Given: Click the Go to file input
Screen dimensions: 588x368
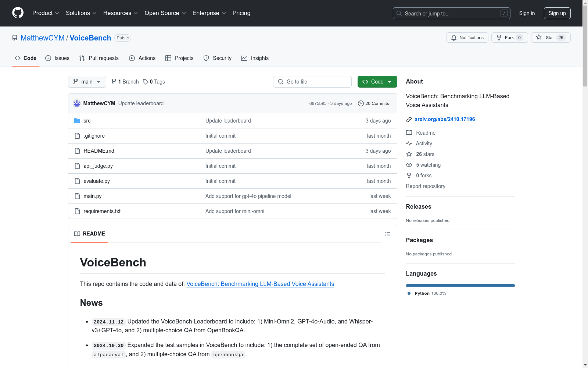Looking at the screenshot, I should click(x=312, y=82).
